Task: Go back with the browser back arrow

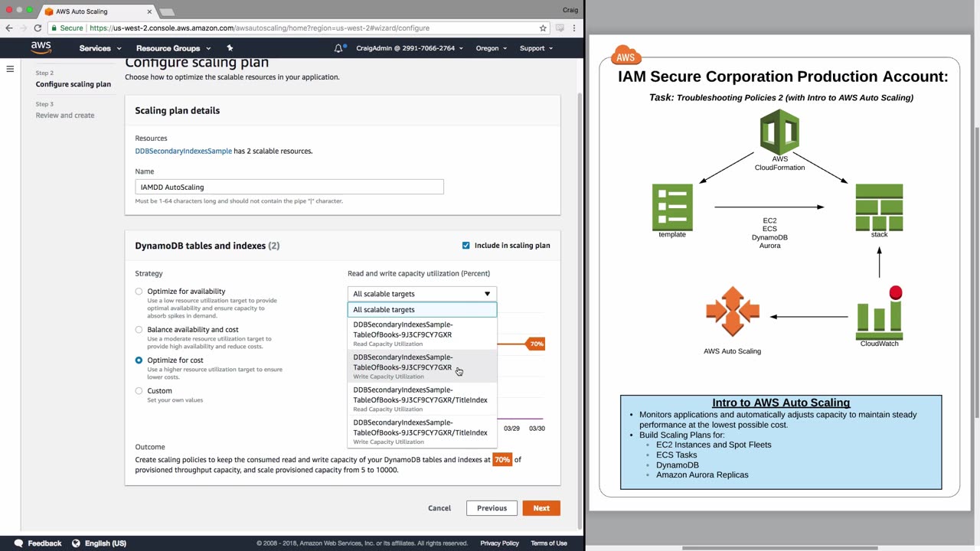Action: [x=9, y=28]
